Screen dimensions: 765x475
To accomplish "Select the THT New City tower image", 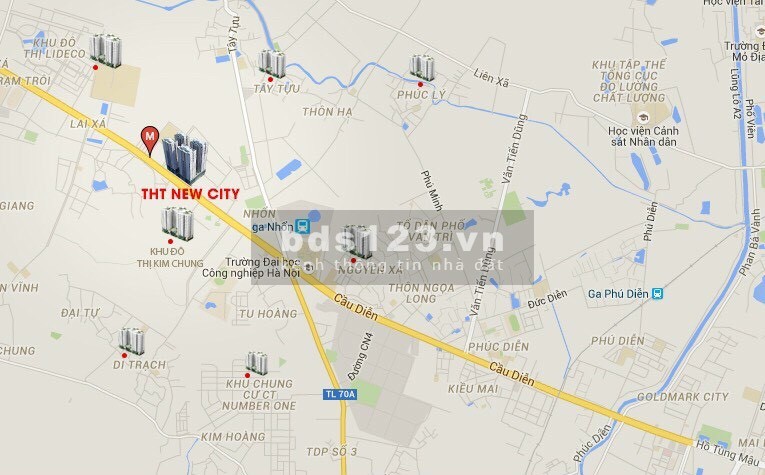I will click(185, 157).
